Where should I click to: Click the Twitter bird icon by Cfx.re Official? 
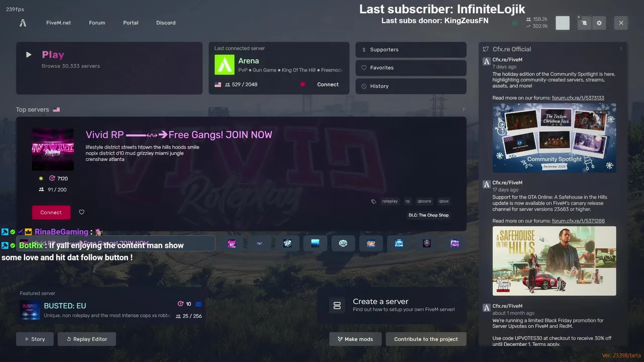[x=486, y=49]
